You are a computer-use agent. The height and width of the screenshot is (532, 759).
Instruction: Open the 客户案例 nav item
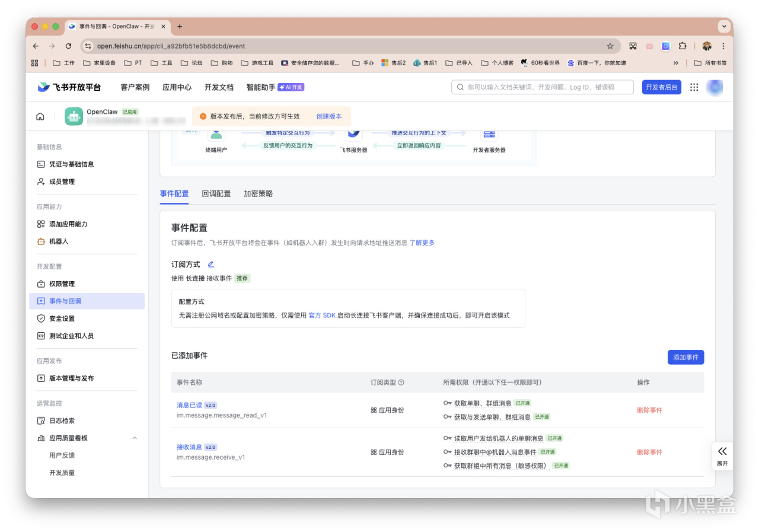pos(135,87)
